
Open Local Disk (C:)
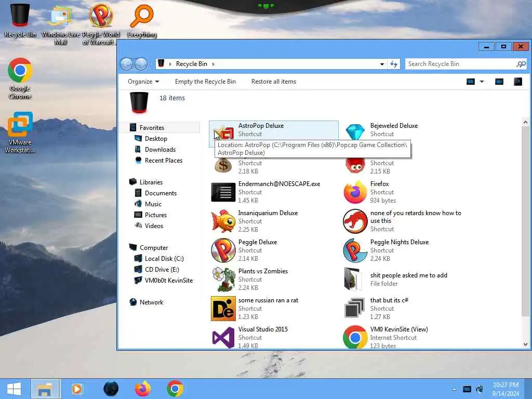click(164, 259)
